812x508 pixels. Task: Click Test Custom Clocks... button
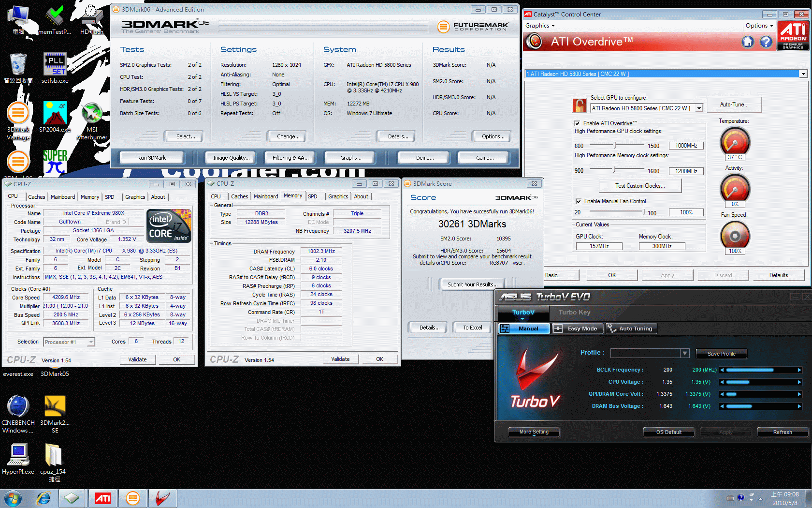(x=640, y=186)
